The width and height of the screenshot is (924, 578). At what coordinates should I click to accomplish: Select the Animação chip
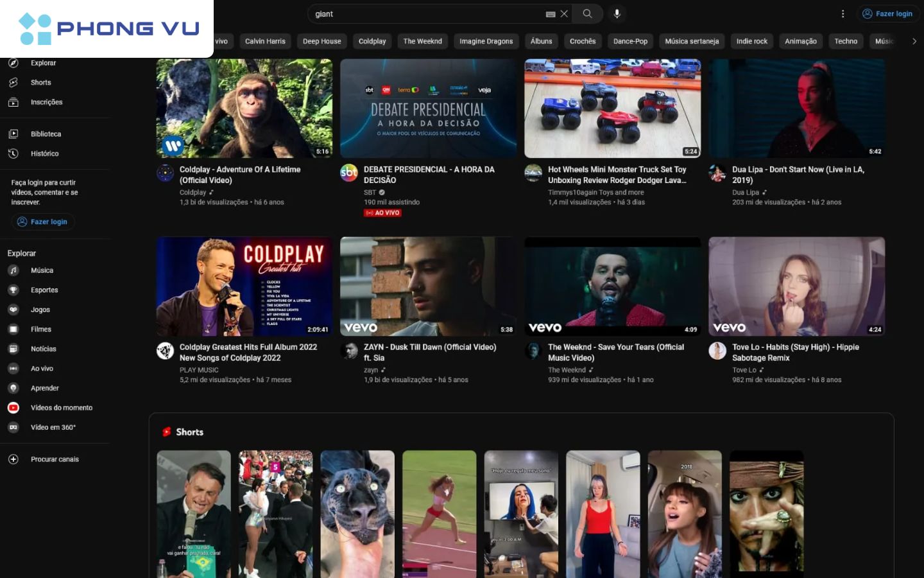[801, 41]
